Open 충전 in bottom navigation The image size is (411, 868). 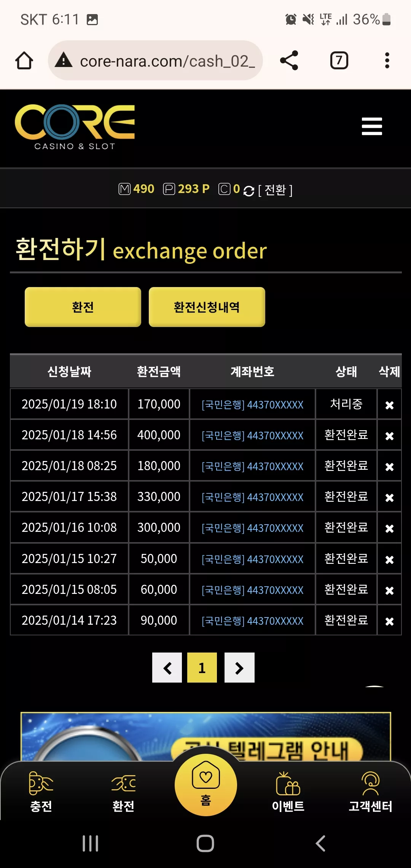click(41, 792)
